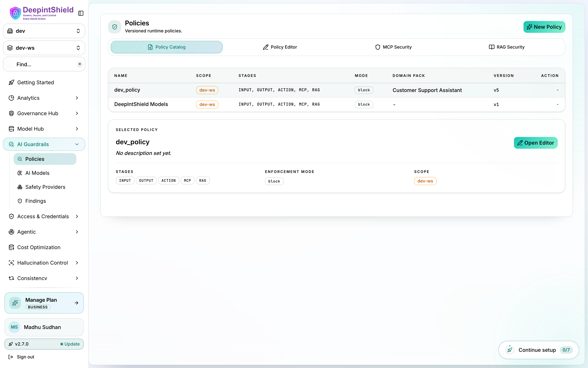Open Policies in the sidebar
This screenshot has height=368, width=588.
click(x=45, y=159)
